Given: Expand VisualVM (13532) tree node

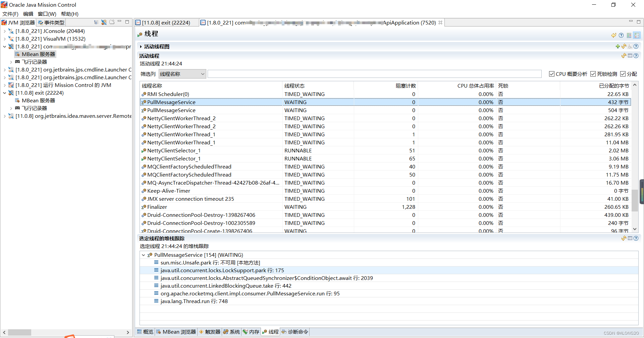Looking at the screenshot, I should [x=4, y=39].
